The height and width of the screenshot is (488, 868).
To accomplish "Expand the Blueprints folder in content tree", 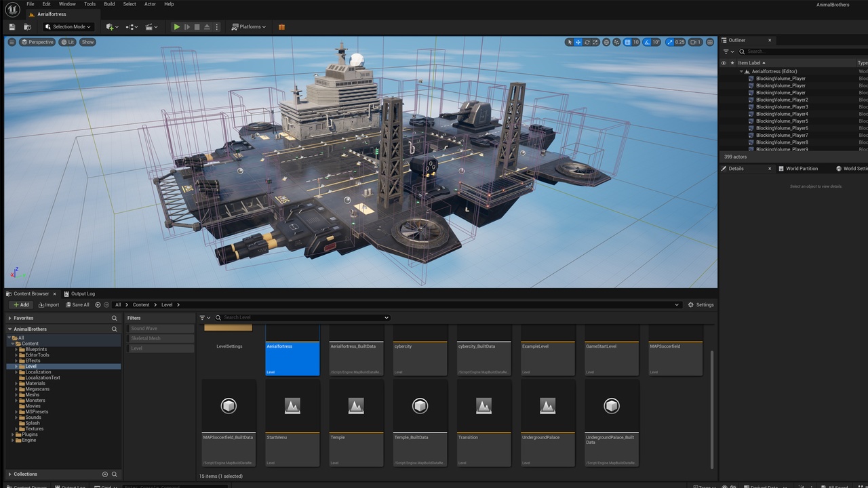I will 16,350.
